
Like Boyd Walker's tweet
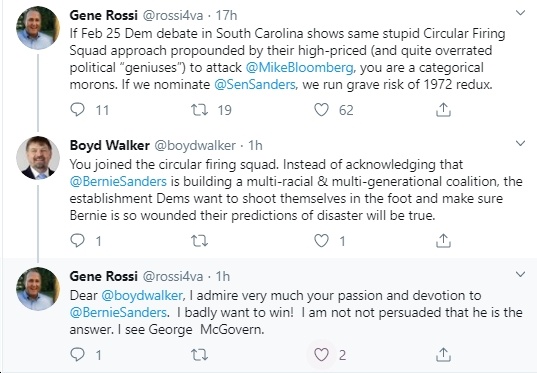(x=321, y=241)
